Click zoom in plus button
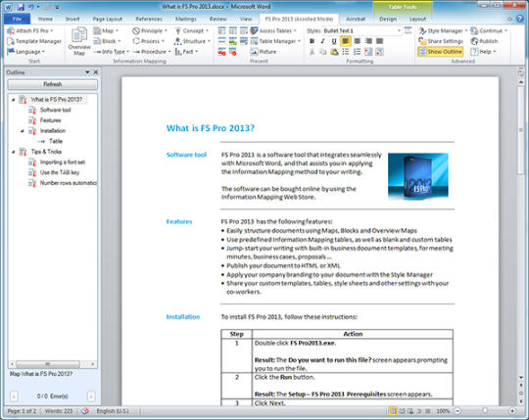This screenshot has width=529, height=420. (x=512, y=411)
